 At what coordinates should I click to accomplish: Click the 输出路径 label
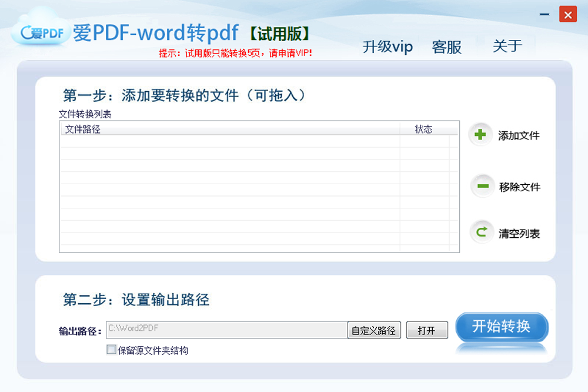80,331
